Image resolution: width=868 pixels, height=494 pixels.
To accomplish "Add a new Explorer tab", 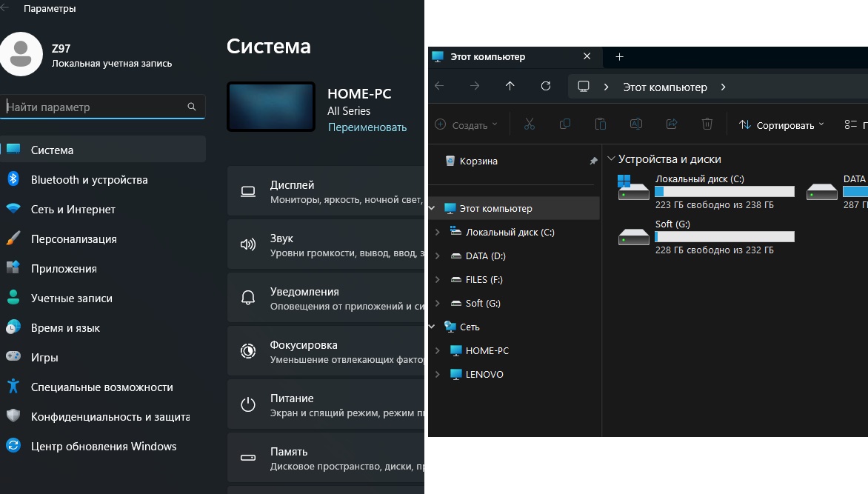I will (619, 56).
